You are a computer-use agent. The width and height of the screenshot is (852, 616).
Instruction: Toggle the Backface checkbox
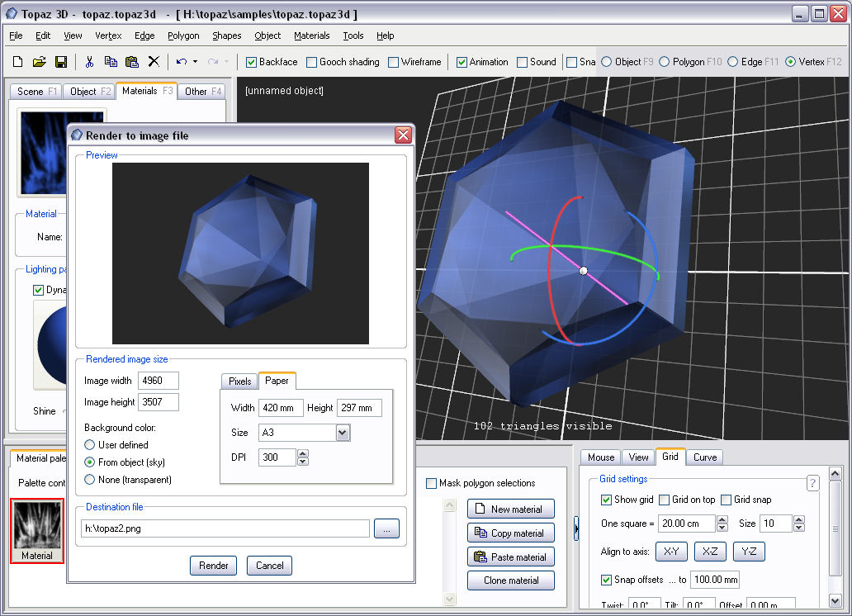pos(251,62)
